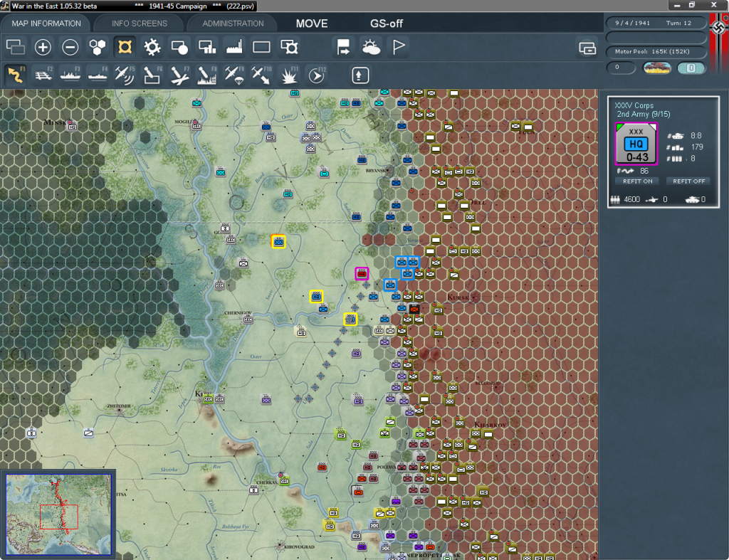Click the REFIT ON button
Viewport: 729px width, 560px height.
637,181
